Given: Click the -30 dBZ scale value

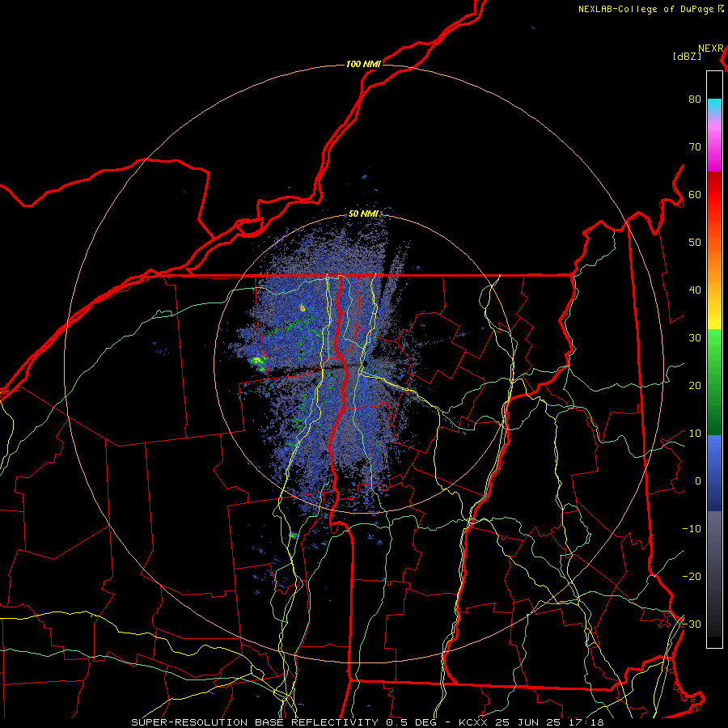Looking at the screenshot, I should point(692,624).
